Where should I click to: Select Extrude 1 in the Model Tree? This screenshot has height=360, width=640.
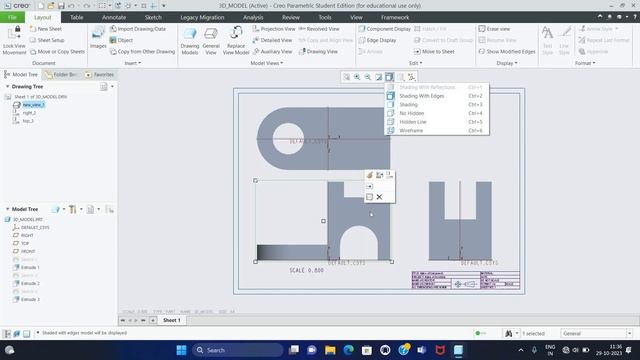coord(26,267)
